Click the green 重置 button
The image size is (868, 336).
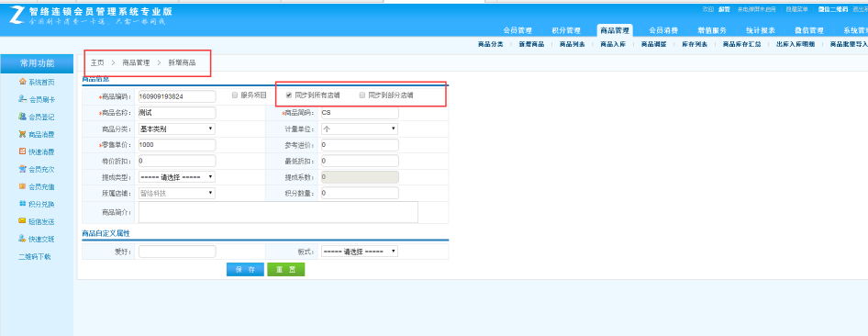(285, 270)
